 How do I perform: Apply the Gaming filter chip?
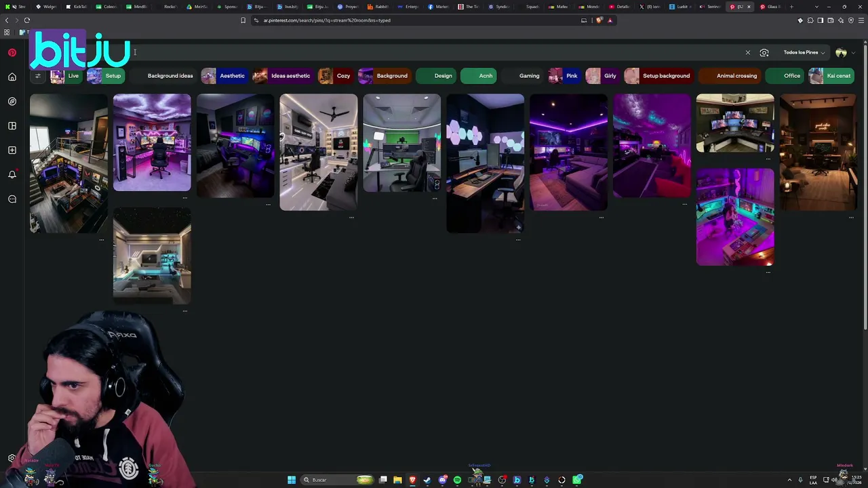523,76
